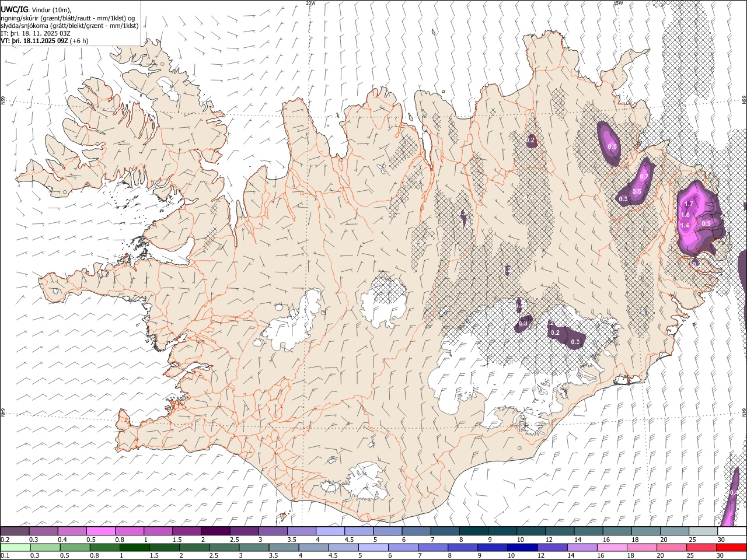
Task: Select the 'slydda/snjókoma' legend description line
Action: point(69,26)
